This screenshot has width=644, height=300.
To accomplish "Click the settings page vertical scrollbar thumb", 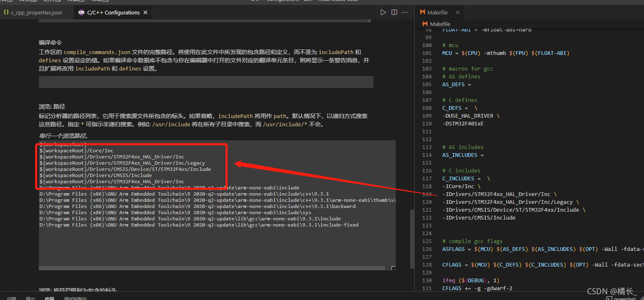I will [412, 239].
